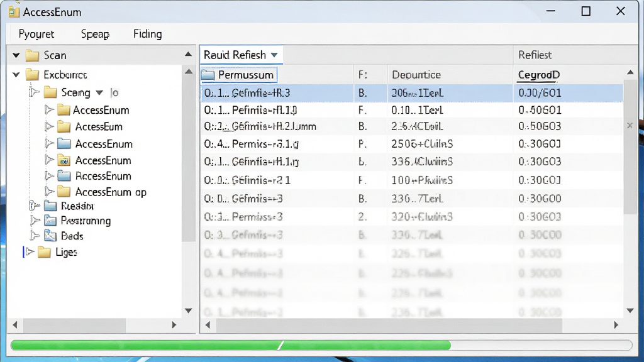Click the AccessEum folder icon
The width and height of the screenshot is (644, 362).
(x=64, y=127)
